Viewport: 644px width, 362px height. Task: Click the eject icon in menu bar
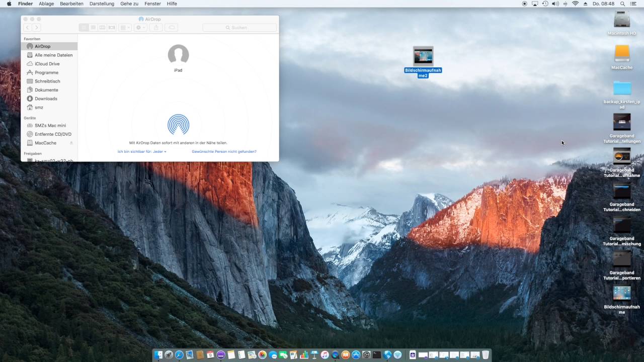(586, 4)
